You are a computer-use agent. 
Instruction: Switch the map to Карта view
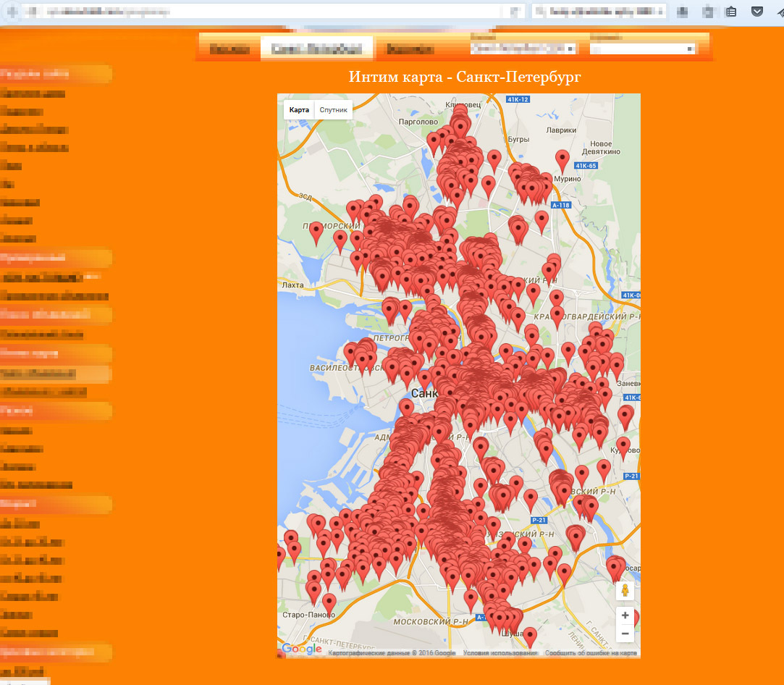pos(299,110)
